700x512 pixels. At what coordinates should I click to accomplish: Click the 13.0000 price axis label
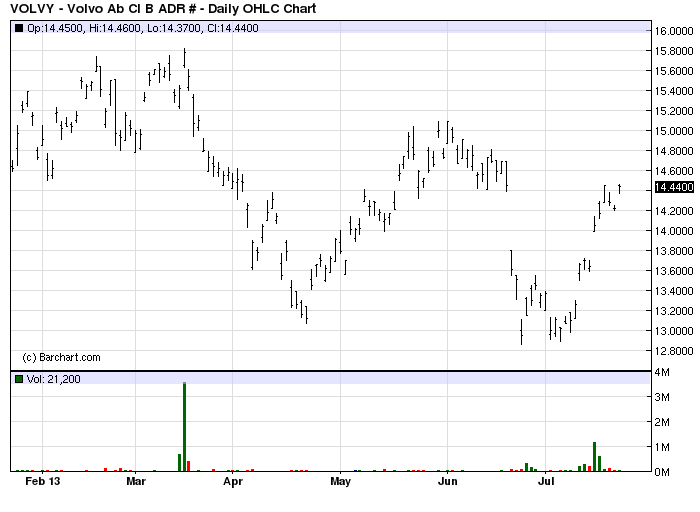[674, 331]
